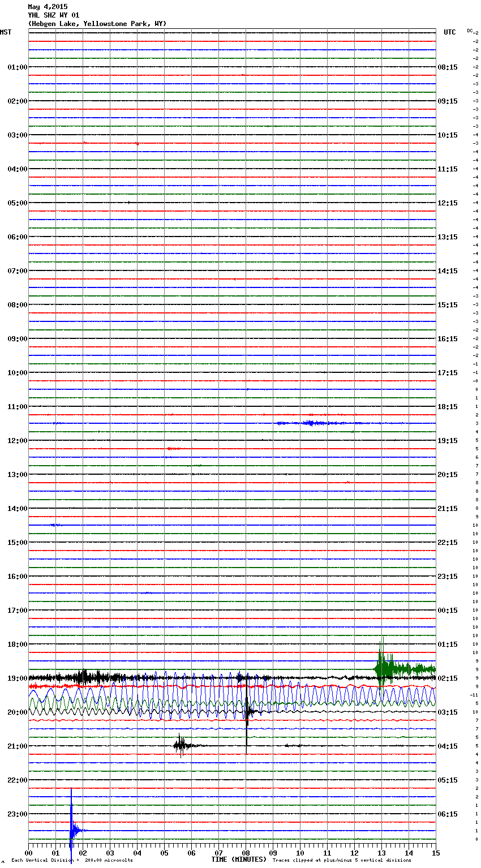
Task: Select the 10:00 MST row label
Action: click(18, 373)
